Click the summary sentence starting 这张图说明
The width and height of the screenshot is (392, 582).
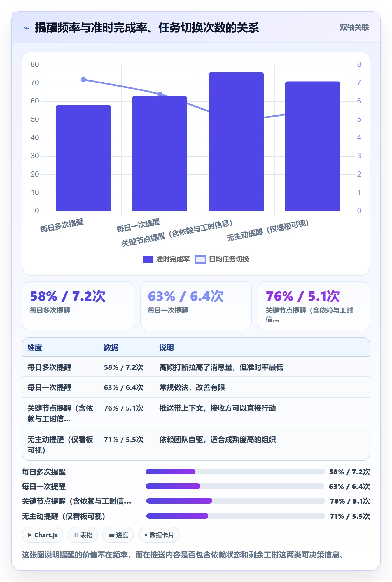(x=184, y=555)
